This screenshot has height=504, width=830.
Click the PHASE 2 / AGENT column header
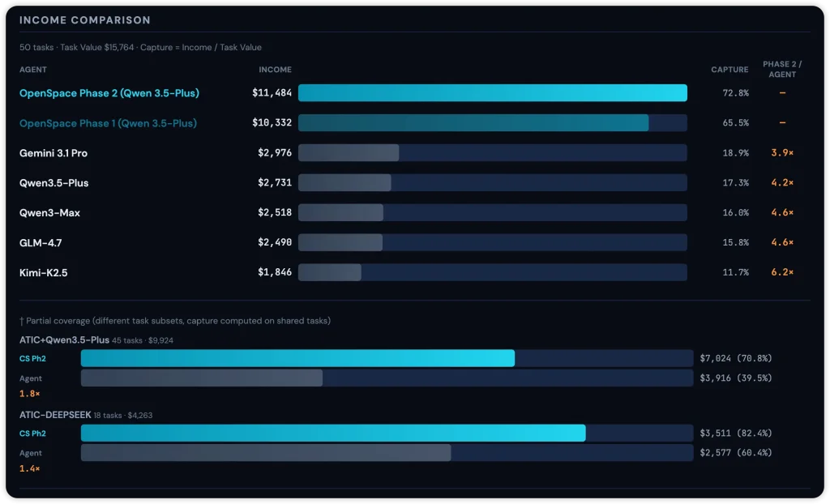pos(781,69)
